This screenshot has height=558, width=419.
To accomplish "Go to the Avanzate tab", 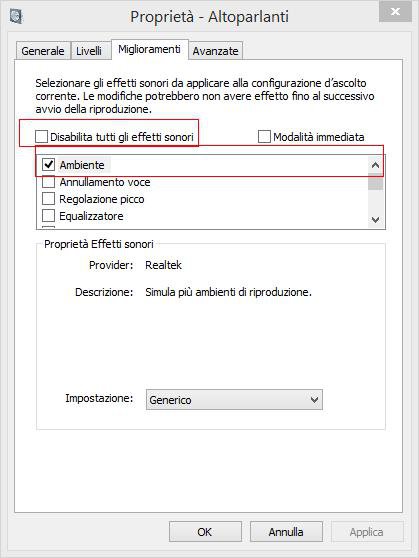I will 215,51.
